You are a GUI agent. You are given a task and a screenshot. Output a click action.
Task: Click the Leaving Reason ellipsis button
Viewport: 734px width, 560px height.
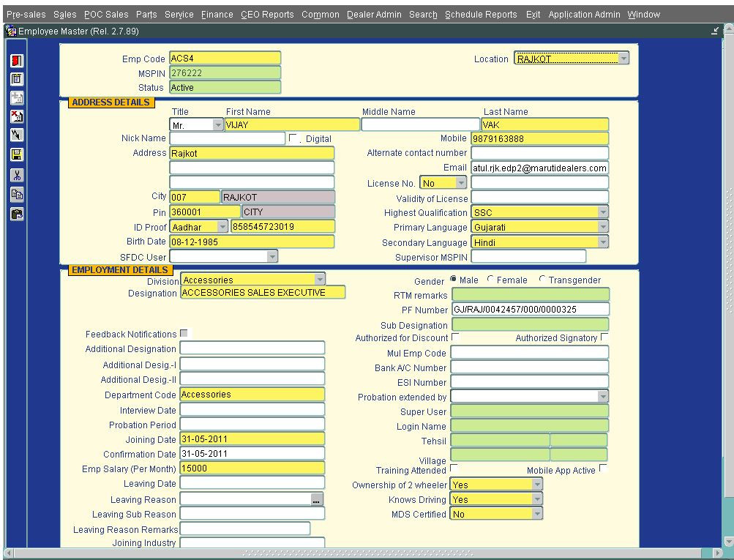click(316, 499)
